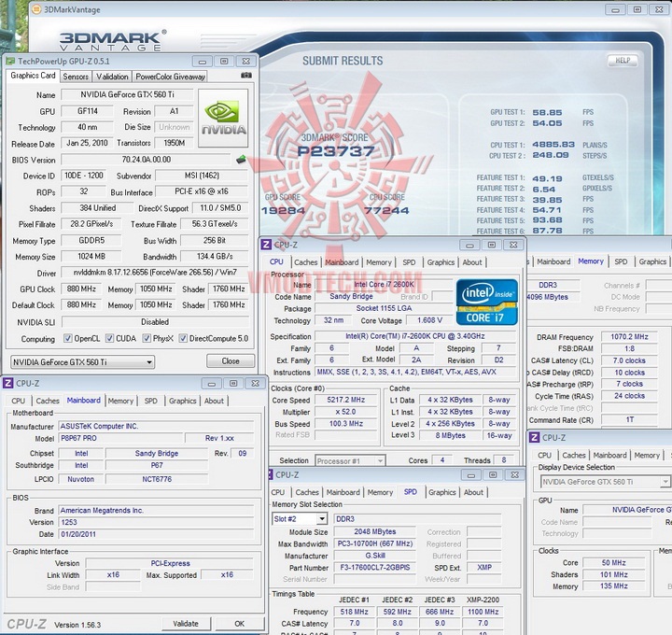Click the HELP button in 3DMark Vantage
The height and width of the screenshot is (635, 672).
[623, 61]
